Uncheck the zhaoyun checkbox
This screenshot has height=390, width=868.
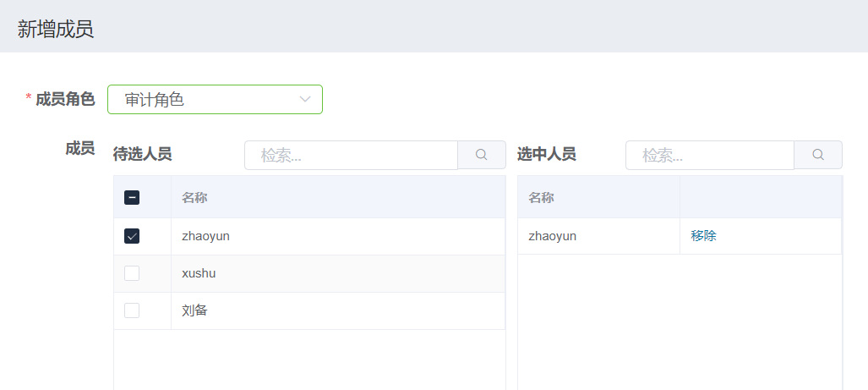coord(132,237)
